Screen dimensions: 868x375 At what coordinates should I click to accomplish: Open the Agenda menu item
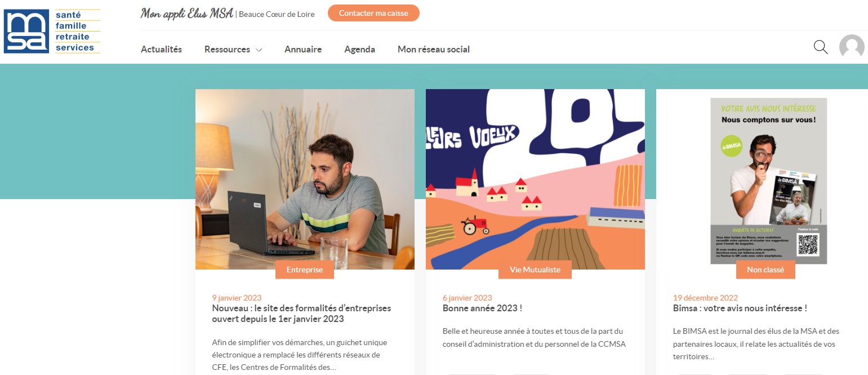(360, 49)
